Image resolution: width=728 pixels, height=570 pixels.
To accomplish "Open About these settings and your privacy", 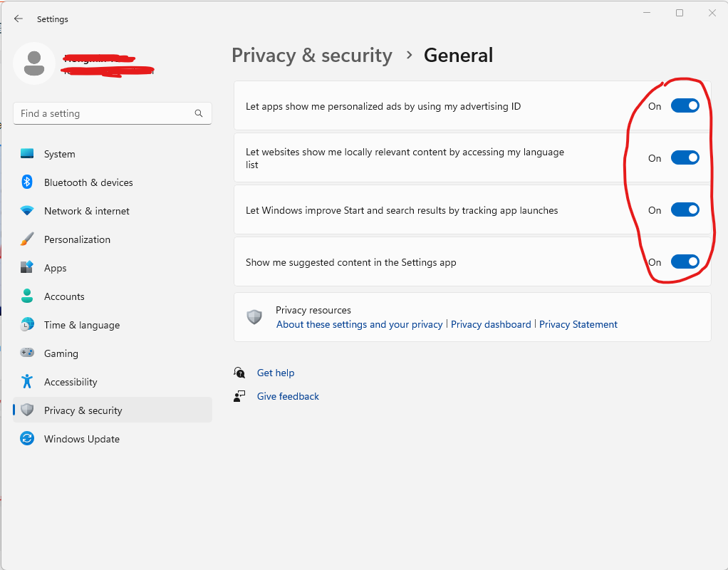I will point(359,324).
